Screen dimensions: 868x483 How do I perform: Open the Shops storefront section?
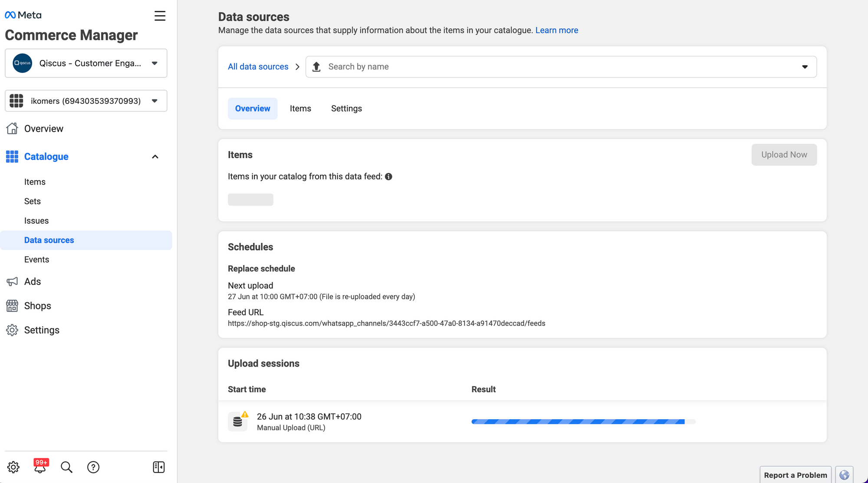[x=37, y=306]
